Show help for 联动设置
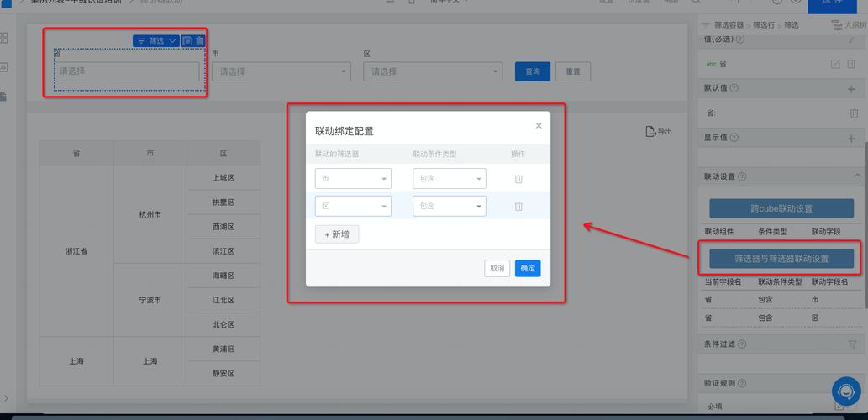 click(742, 176)
